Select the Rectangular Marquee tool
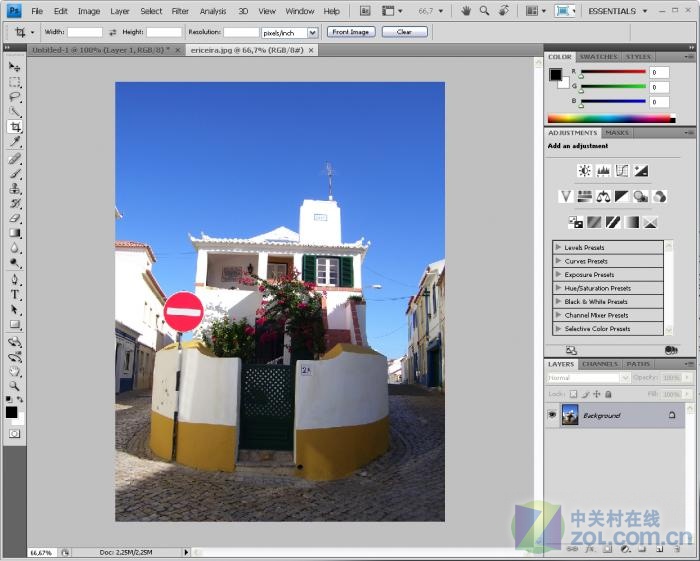The height and width of the screenshot is (561, 700). click(x=14, y=82)
